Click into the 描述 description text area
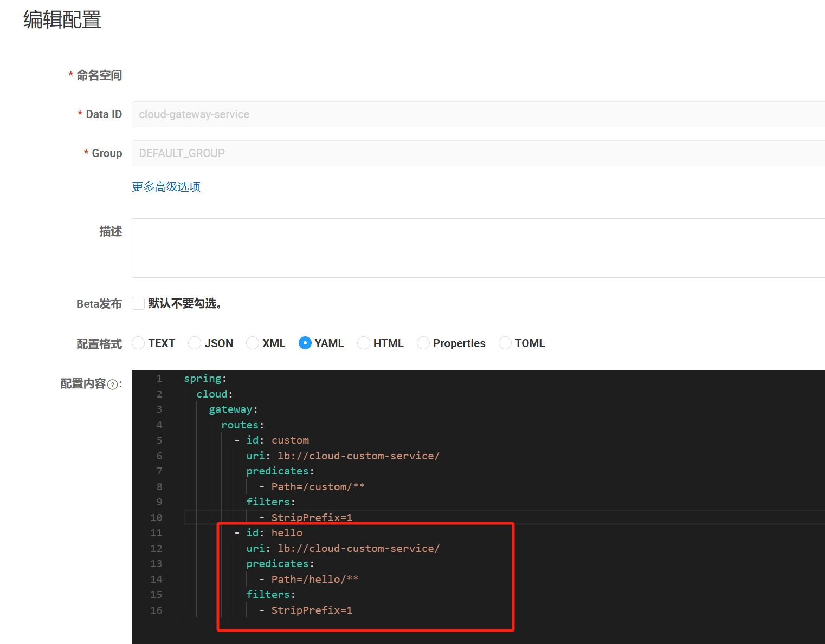This screenshot has width=825, height=644. [477, 248]
